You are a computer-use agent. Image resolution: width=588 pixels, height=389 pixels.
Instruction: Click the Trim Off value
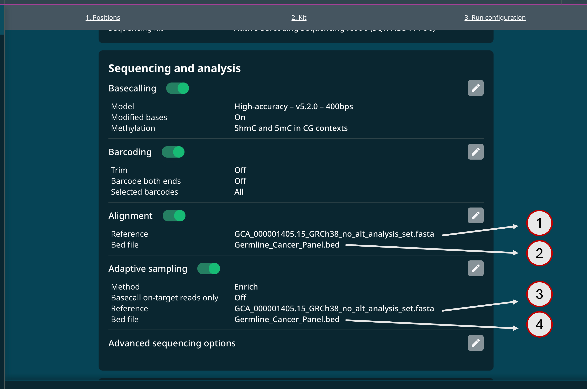[x=240, y=170]
